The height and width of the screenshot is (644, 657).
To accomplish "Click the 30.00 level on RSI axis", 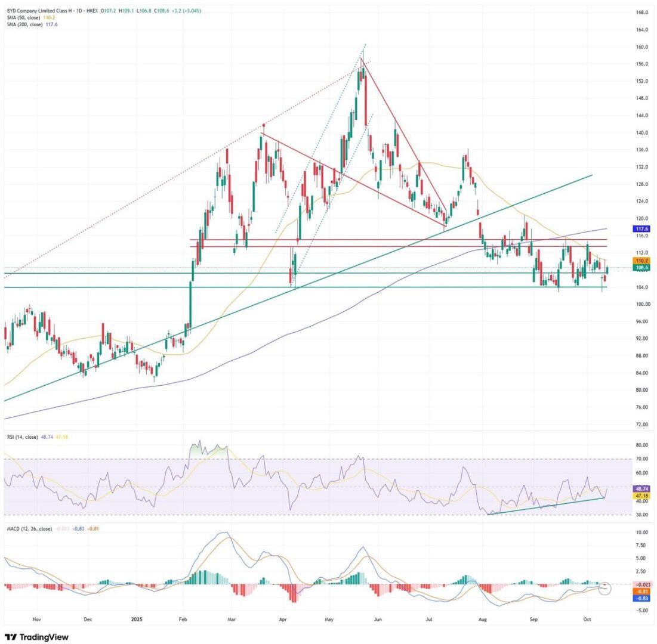I will coord(642,515).
